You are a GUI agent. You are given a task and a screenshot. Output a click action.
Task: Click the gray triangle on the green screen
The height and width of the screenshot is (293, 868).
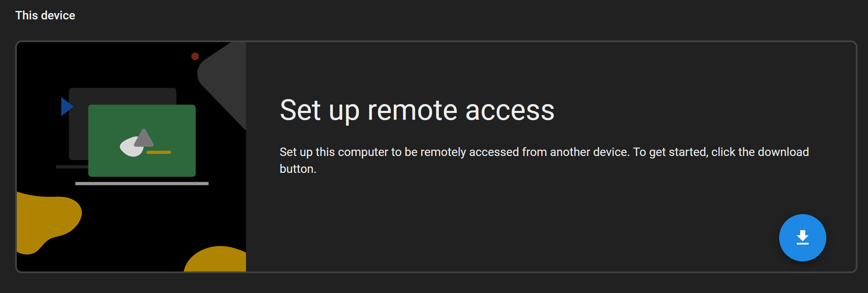tap(144, 137)
